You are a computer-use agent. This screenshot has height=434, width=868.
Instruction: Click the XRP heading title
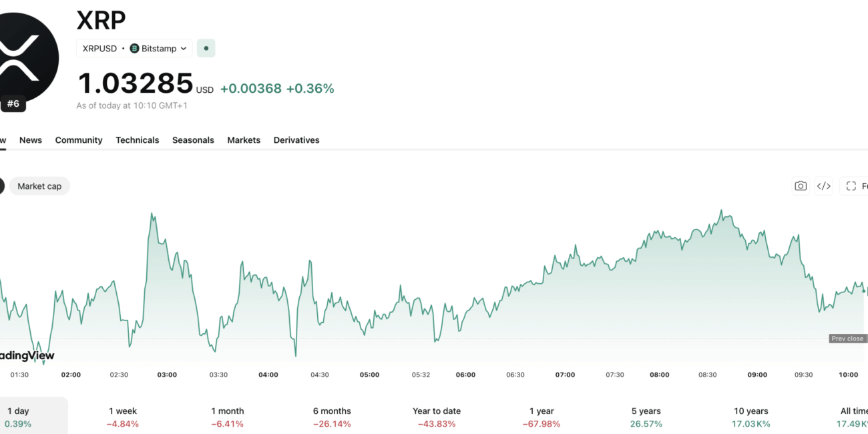click(x=101, y=20)
